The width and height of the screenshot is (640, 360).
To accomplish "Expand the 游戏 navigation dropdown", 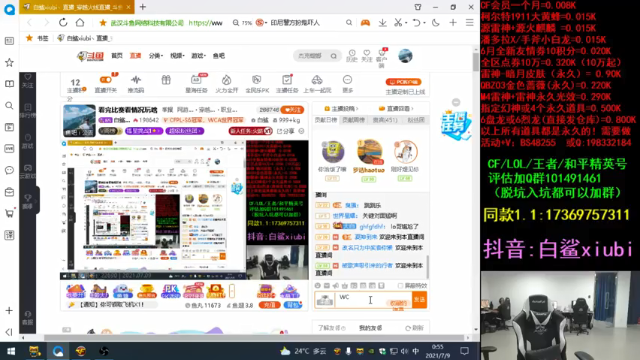I will pyautogui.click(x=198, y=56).
